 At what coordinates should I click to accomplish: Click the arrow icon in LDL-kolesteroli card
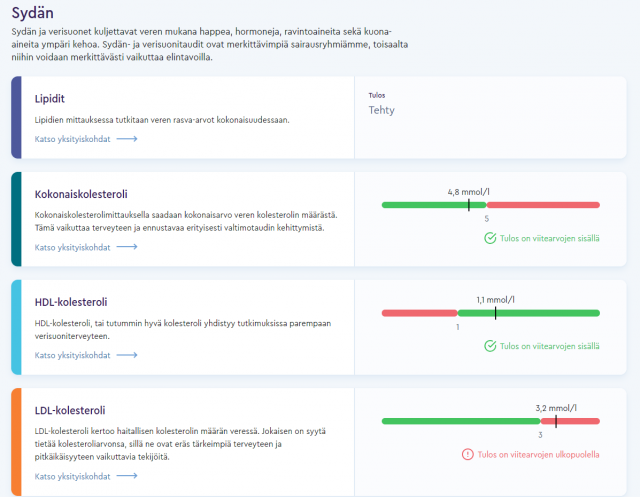click(x=127, y=476)
